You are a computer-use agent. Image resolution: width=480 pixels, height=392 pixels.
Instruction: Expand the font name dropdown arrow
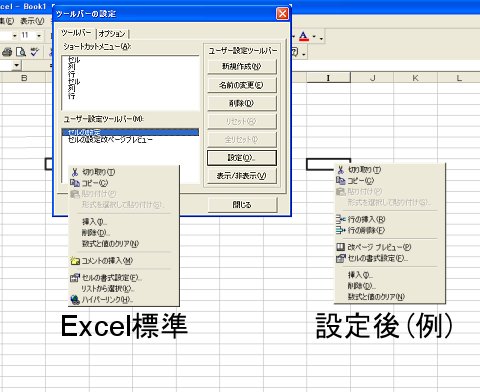(14, 36)
